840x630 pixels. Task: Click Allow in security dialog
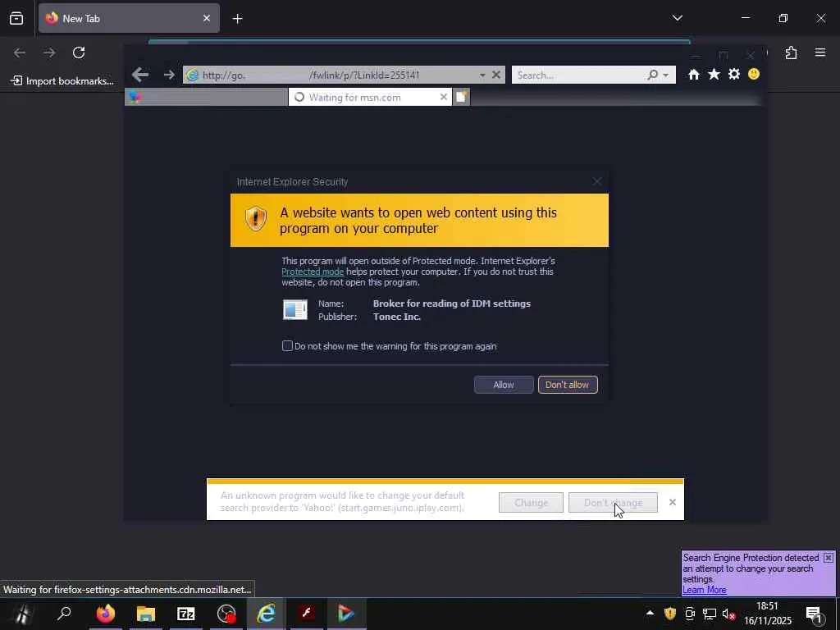tap(504, 385)
